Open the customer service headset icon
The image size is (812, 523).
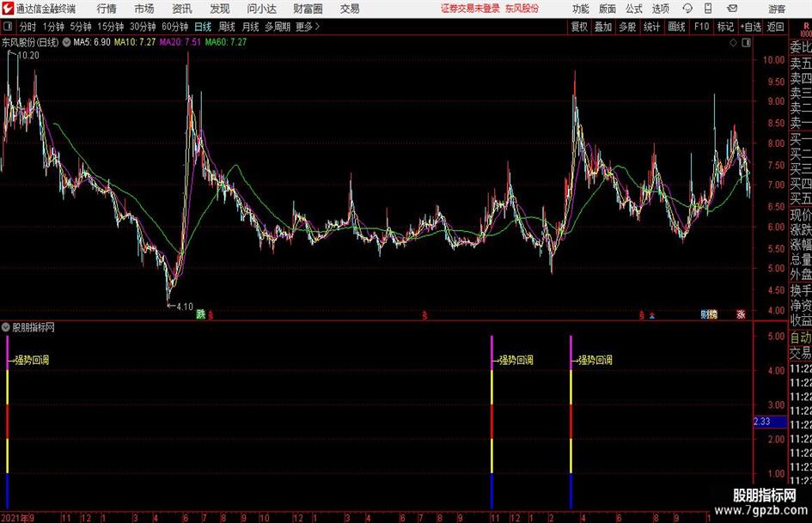pyautogui.click(x=687, y=9)
